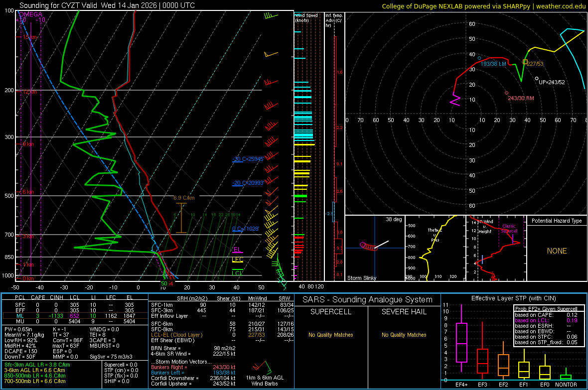Screen dimensions: 588x390
Task: Select the SFC parcel row
Action: click(x=75, y=305)
